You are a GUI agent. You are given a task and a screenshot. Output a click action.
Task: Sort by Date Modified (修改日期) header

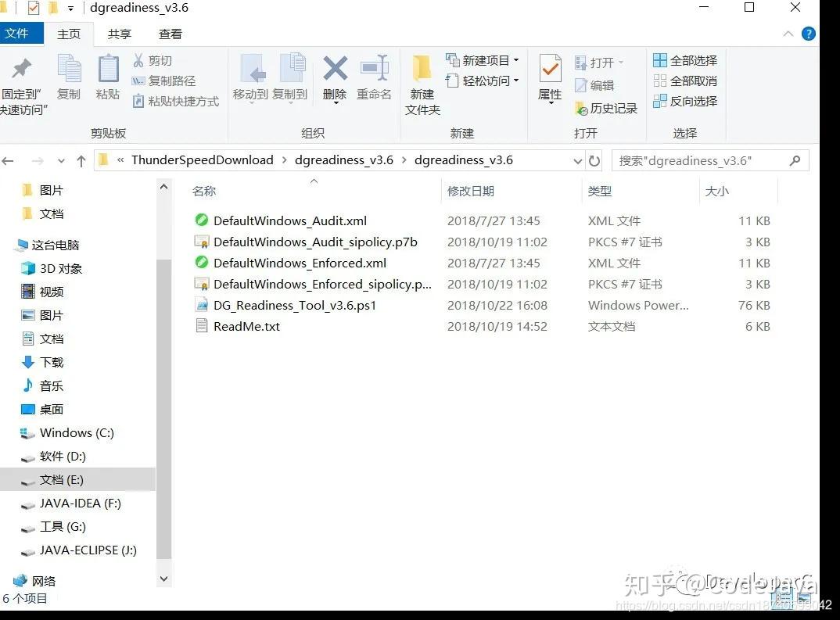[x=471, y=191]
